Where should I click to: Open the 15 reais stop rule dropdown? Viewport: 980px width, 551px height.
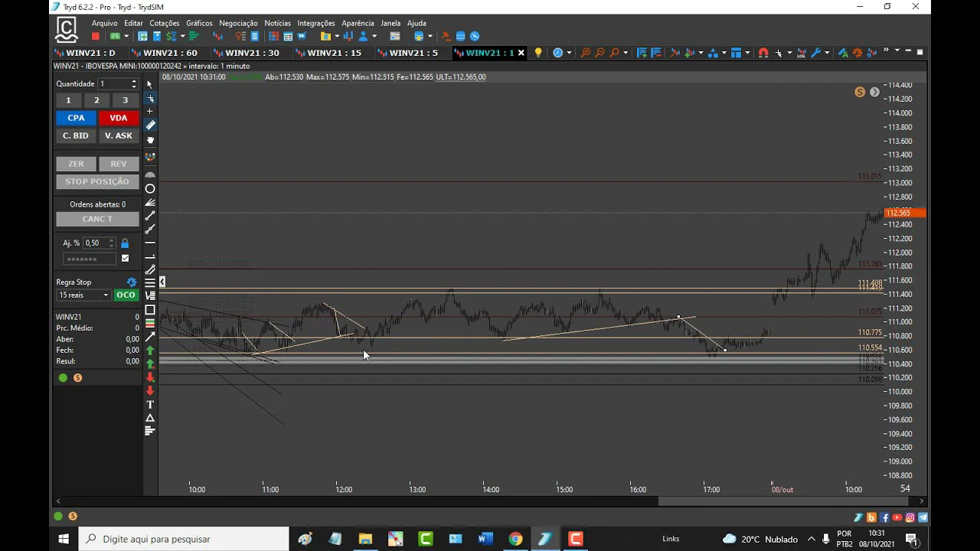pos(83,295)
